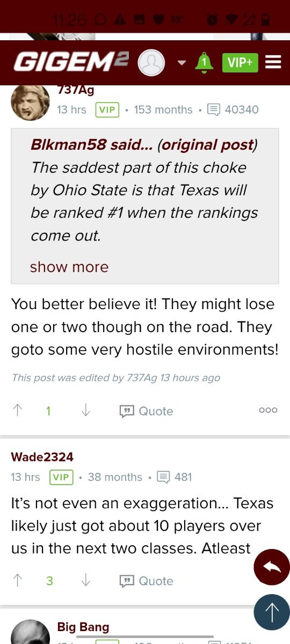
Task: Go to the GIGEM home logo
Action: [71, 62]
